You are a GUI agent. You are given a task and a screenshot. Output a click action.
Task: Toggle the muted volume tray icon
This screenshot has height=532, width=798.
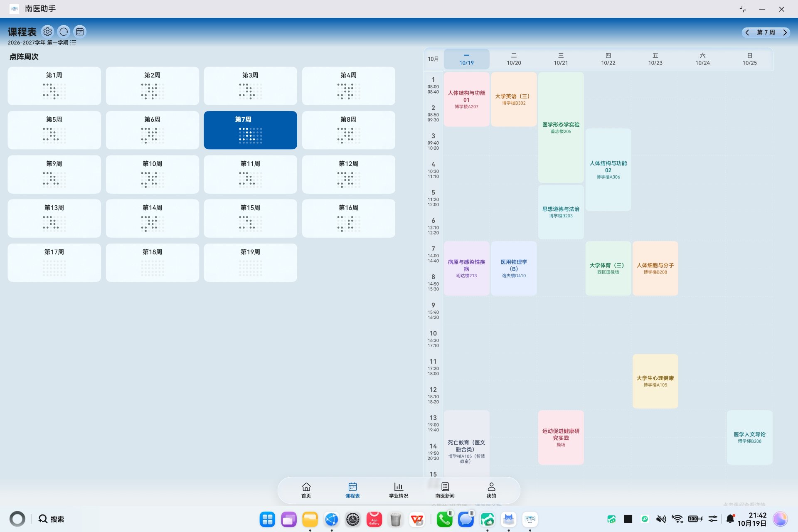tap(661, 519)
